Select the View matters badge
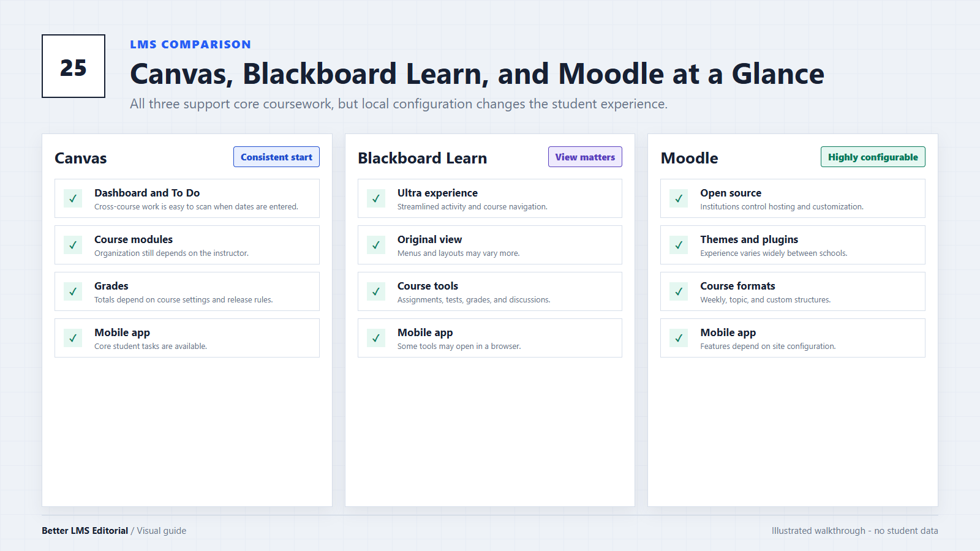Viewport: 980px width, 551px height. 585,157
